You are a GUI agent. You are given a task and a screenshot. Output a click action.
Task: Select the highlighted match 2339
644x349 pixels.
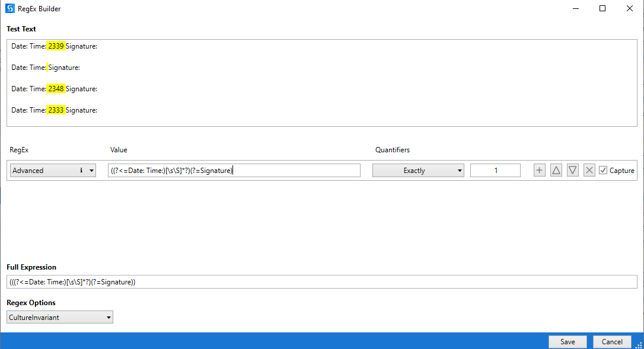[x=56, y=46]
